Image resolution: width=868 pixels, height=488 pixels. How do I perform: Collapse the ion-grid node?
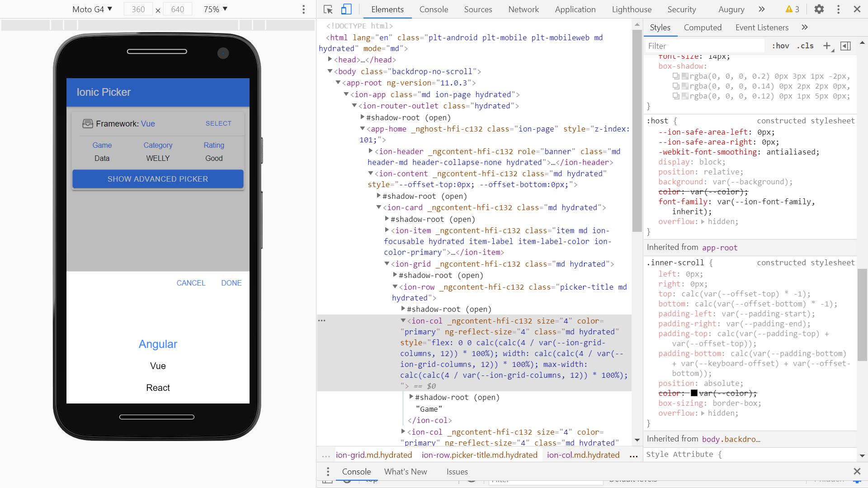coord(387,263)
